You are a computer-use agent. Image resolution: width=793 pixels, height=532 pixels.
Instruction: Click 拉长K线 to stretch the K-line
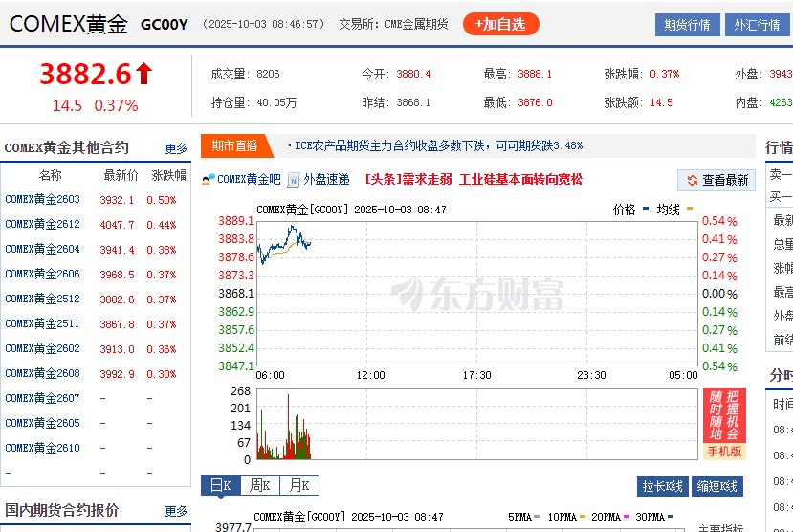click(662, 486)
